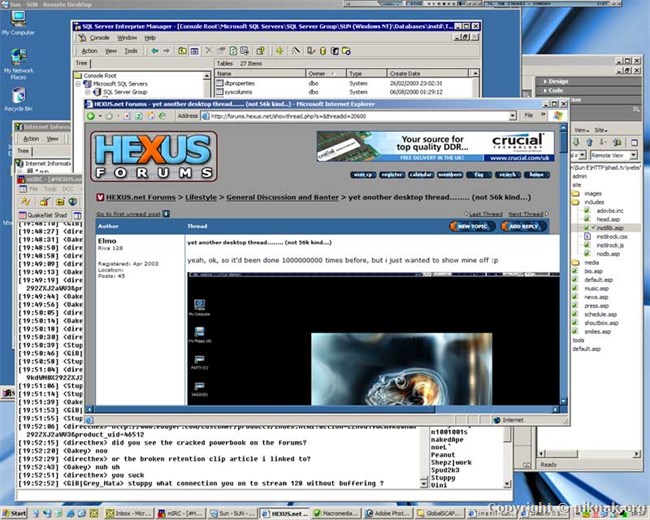650x520 pixels.
Task: Select Stuppy in mIRC nickname list
Action: [x=443, y=478]
